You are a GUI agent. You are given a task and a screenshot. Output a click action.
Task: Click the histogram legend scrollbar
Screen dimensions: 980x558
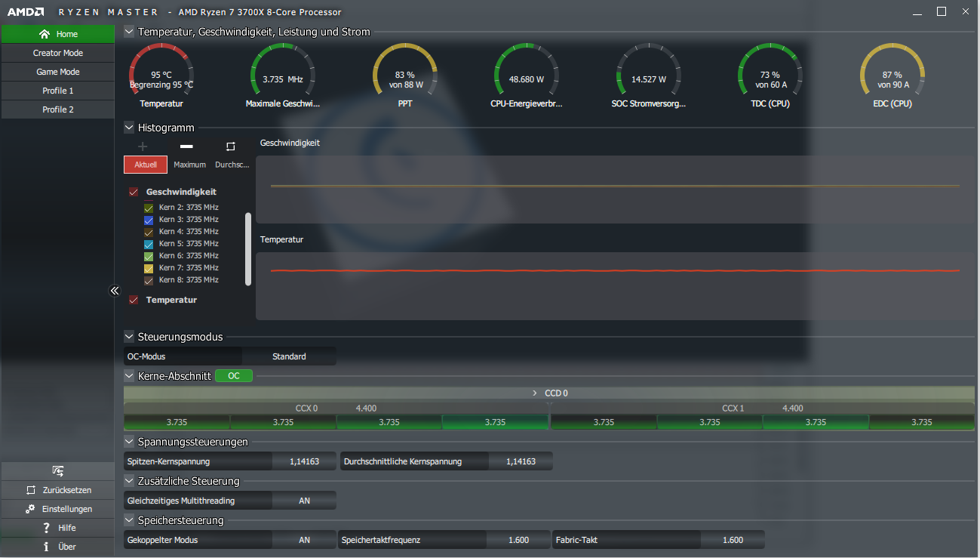pyautogui.click(x=248, y=249)
